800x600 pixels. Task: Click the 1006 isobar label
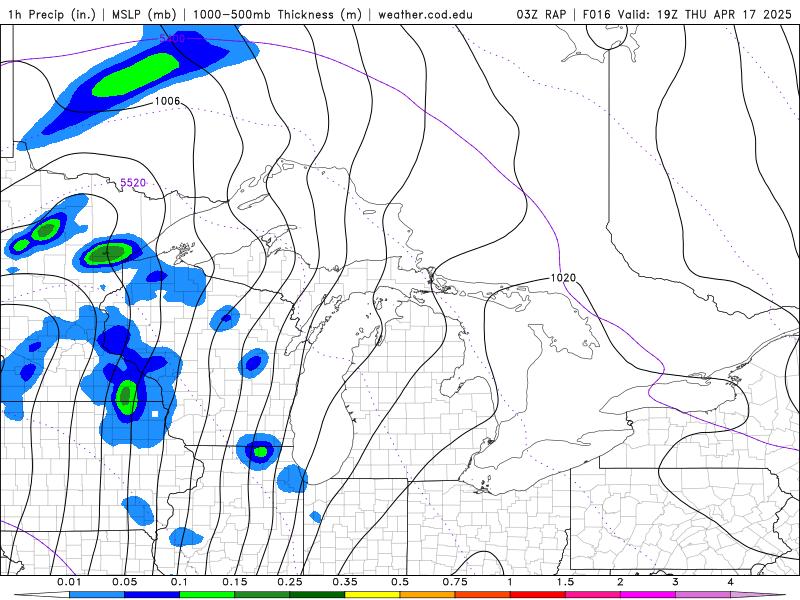(x=167, y=101)
